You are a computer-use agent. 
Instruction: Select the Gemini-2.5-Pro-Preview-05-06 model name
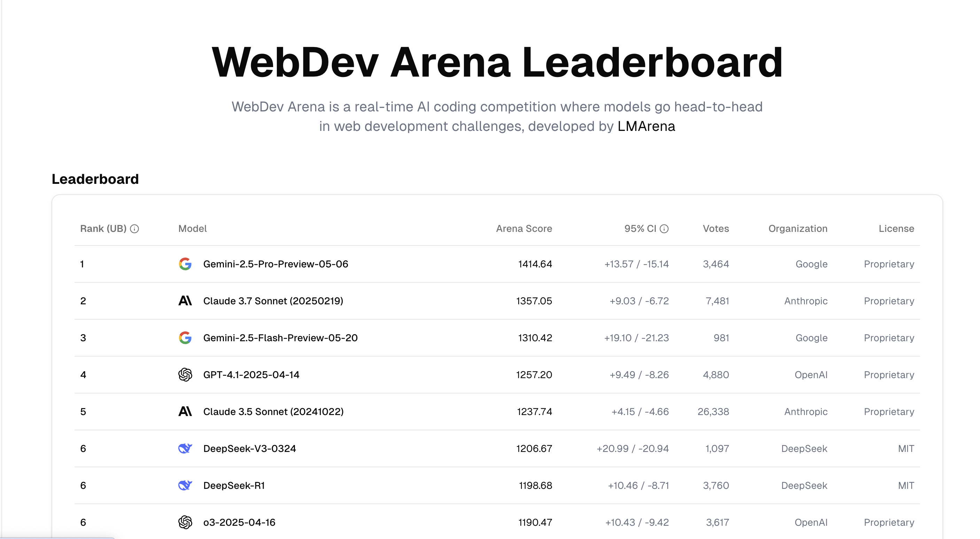click(275, 264)
